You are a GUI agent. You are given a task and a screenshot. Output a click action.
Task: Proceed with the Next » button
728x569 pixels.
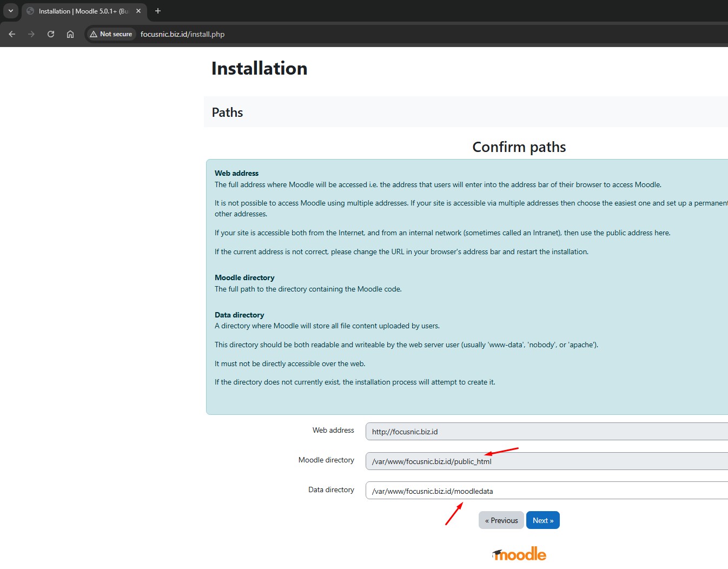point(542,520)
